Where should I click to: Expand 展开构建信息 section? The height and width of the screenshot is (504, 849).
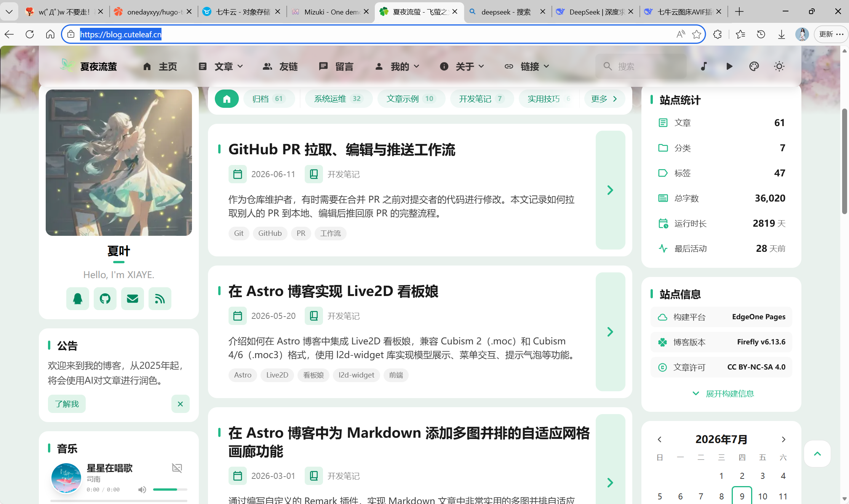tap(723, 394)
